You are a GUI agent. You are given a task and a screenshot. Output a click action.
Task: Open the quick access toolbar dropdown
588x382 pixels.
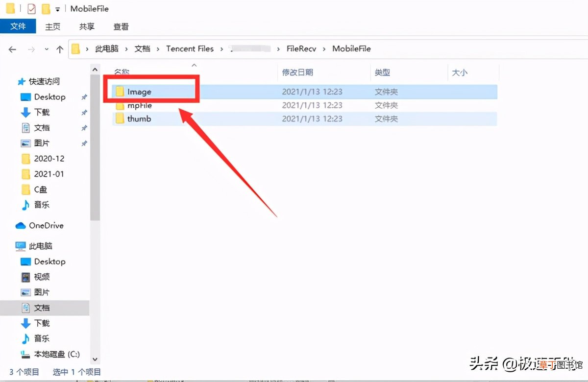58,9
